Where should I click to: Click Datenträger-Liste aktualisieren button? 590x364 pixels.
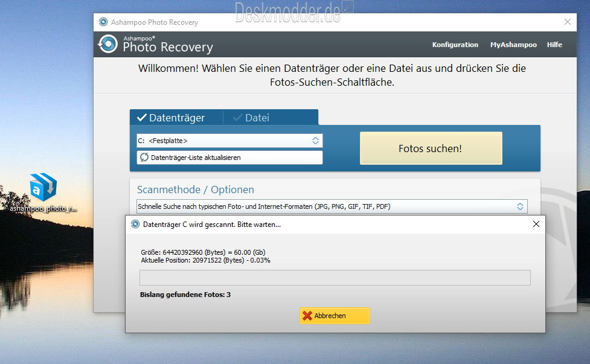[x=229, y=157]
